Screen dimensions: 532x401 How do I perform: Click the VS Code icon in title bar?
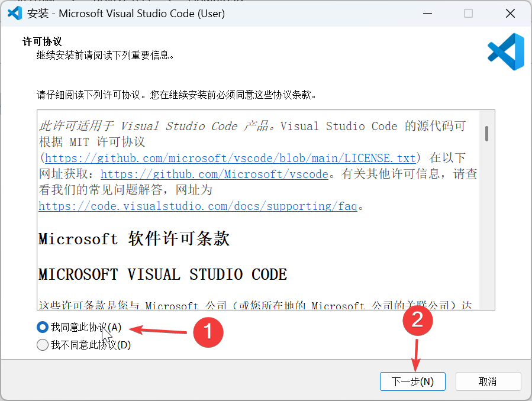click(x=15, y=13)
